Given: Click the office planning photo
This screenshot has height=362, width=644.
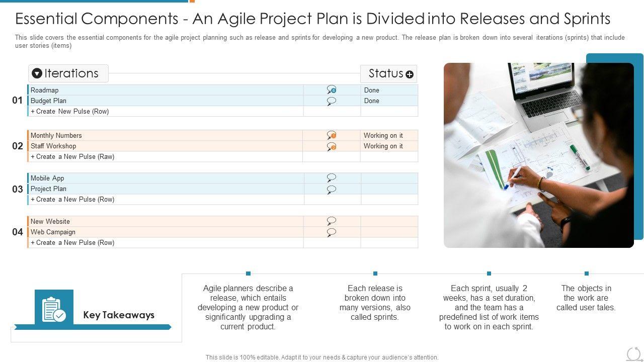Looking at the screenshot, I should (x=538, y=155).
